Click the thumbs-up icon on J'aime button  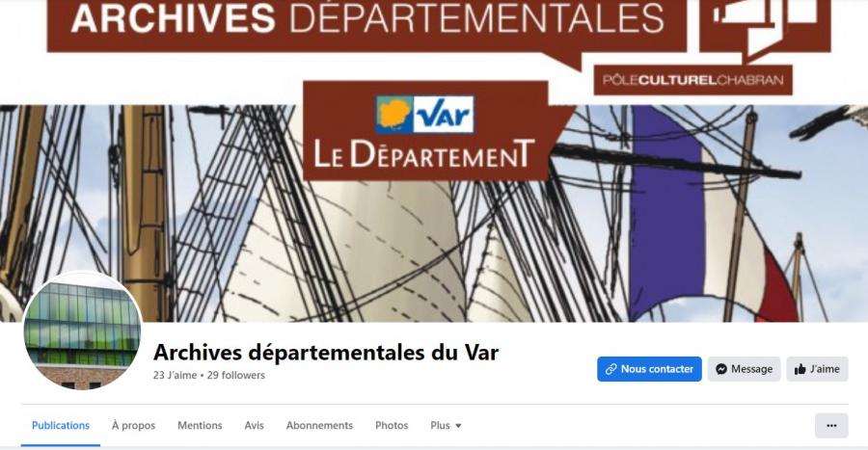click(x=800, y=369)
